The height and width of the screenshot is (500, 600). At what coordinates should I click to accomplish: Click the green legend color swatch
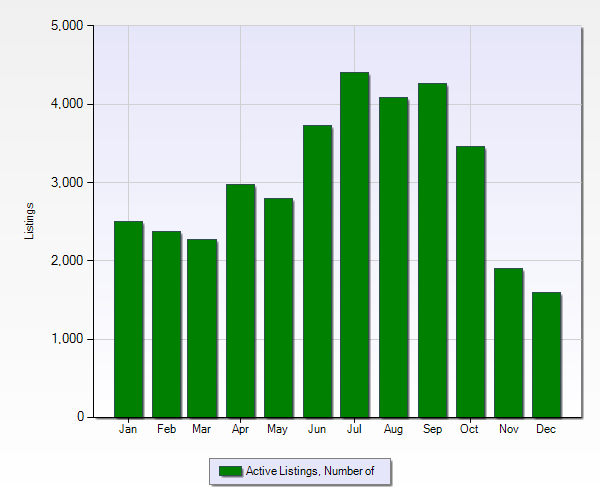(x=230, y=471)
